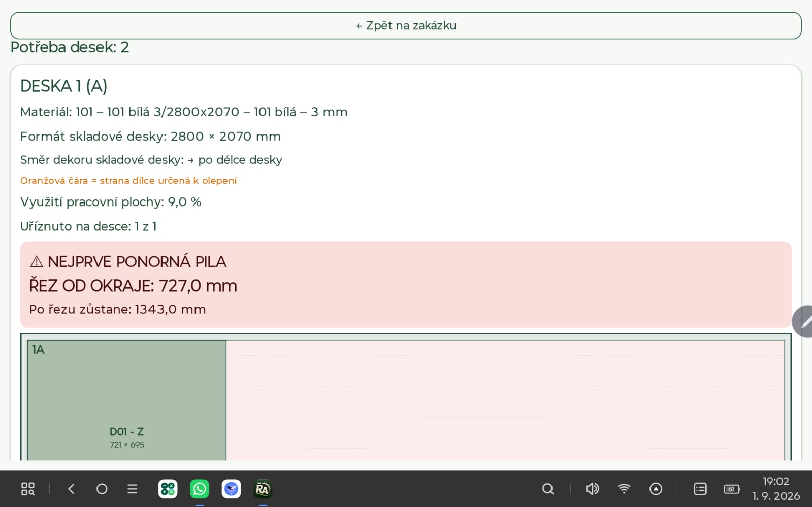812x507 pixels.
Task: Tap the taskbar back arrow
Action: pos(71,489)
